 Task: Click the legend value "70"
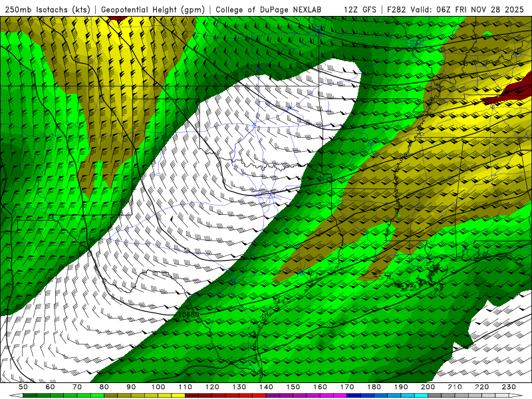(77, 387)
